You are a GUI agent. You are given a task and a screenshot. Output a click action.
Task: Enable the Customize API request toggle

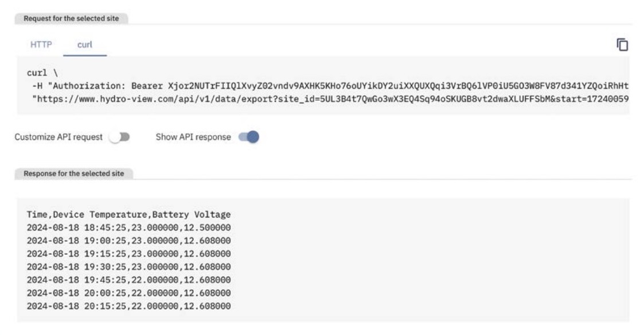click(x=120, y=137)
